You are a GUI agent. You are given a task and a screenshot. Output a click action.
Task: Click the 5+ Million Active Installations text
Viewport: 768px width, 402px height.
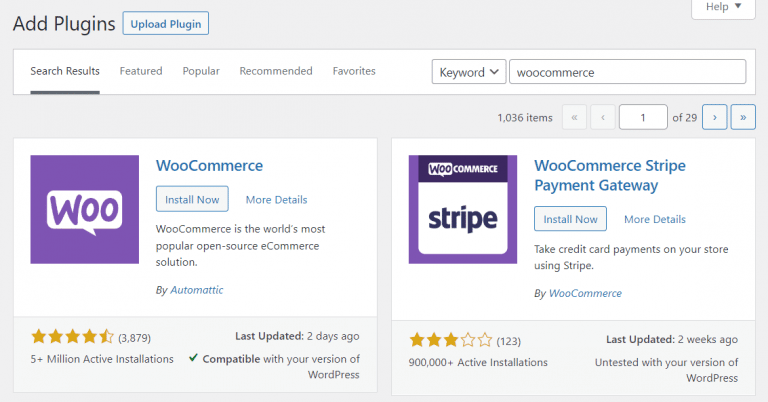102,359
